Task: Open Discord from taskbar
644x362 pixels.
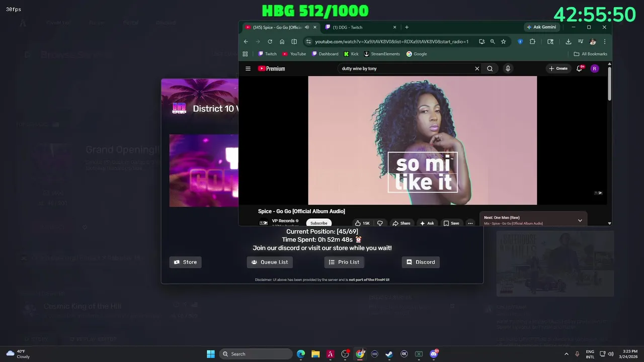Action: 434,354
